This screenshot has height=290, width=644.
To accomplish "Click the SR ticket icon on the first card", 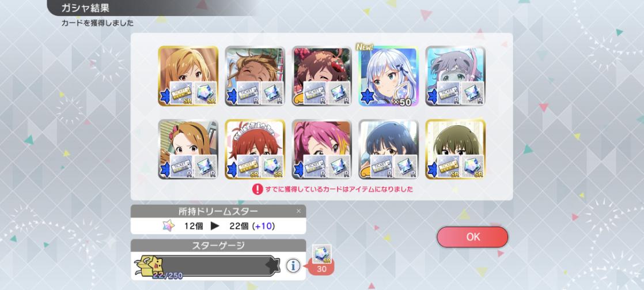I will 181,93.
